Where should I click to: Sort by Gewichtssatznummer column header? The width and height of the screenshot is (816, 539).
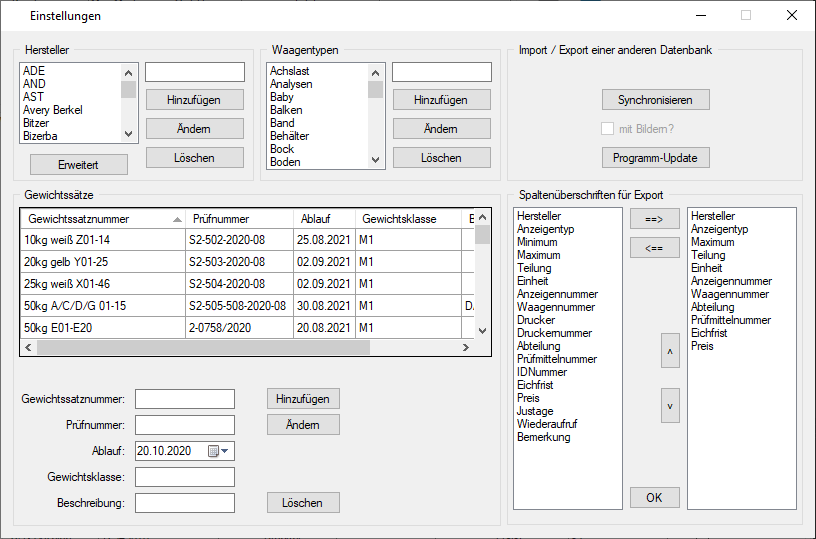pos(99,219)
